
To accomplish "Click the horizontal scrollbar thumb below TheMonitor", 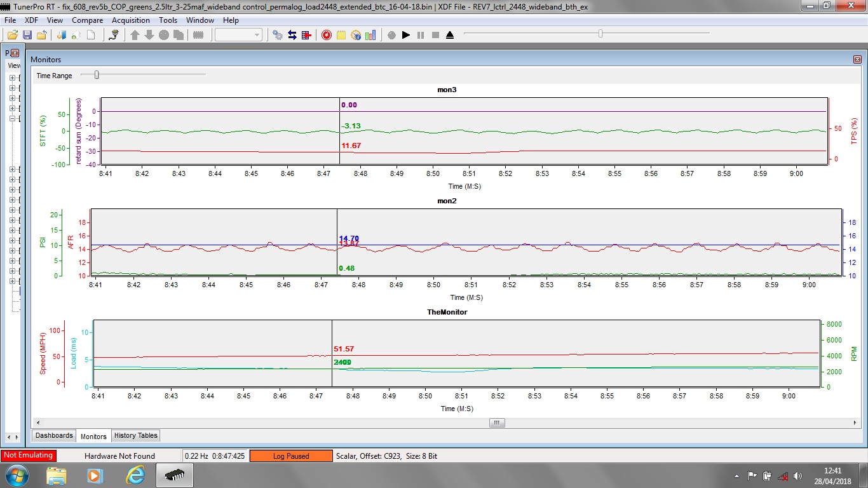I will pyautogui.click(x=497, y=423).
